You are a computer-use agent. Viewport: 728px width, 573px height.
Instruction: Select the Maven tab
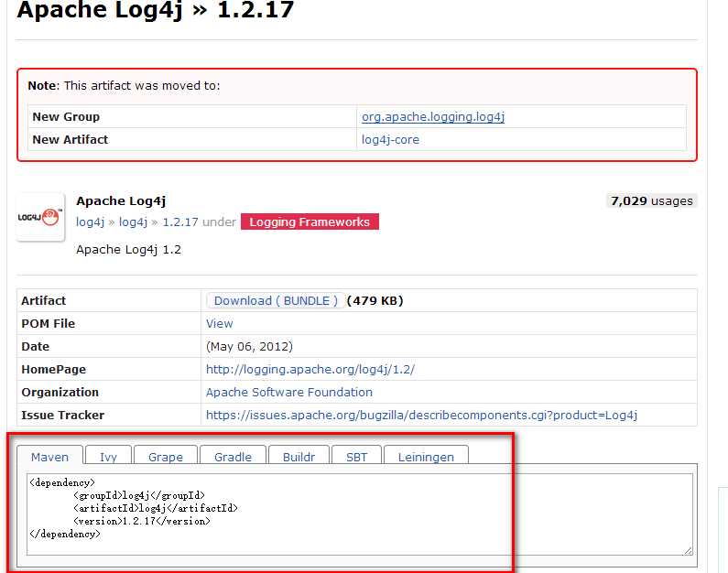(49, 457)
